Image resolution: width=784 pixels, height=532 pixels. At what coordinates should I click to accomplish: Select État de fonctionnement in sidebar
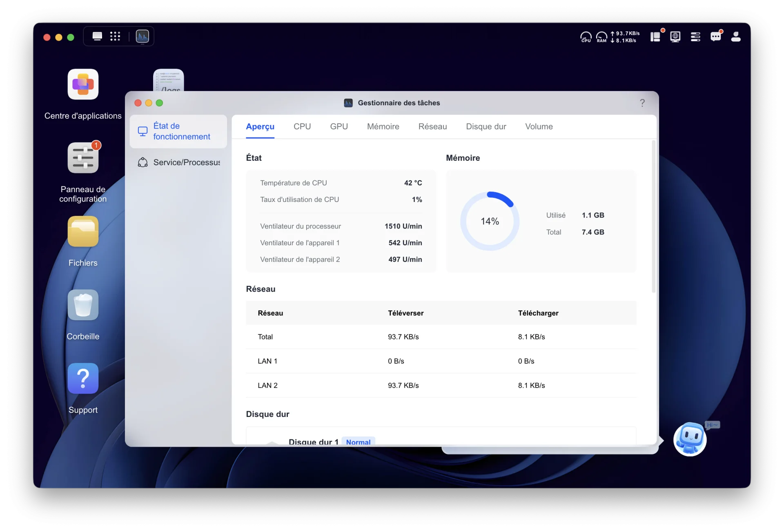click(x=178, y=131)
